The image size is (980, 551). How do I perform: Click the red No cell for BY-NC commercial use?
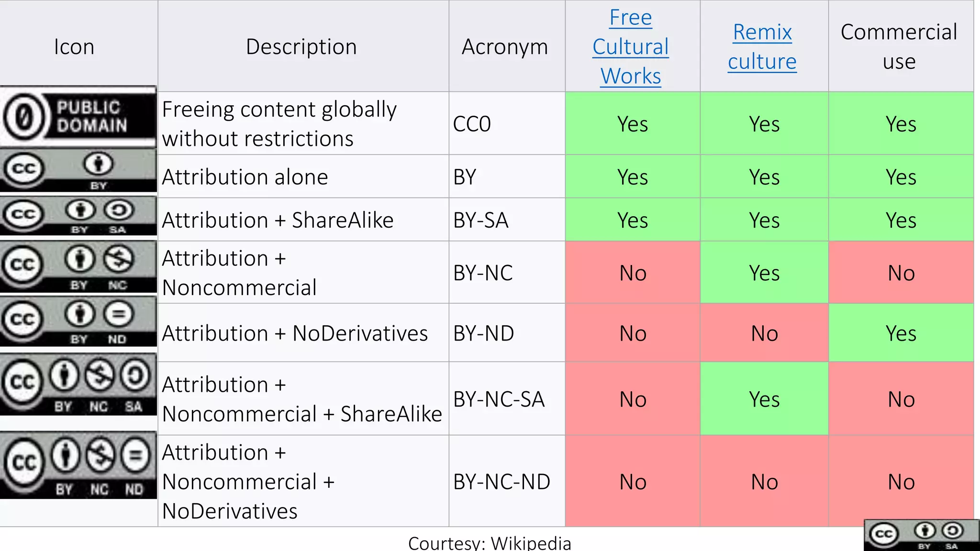pos(901,273)
